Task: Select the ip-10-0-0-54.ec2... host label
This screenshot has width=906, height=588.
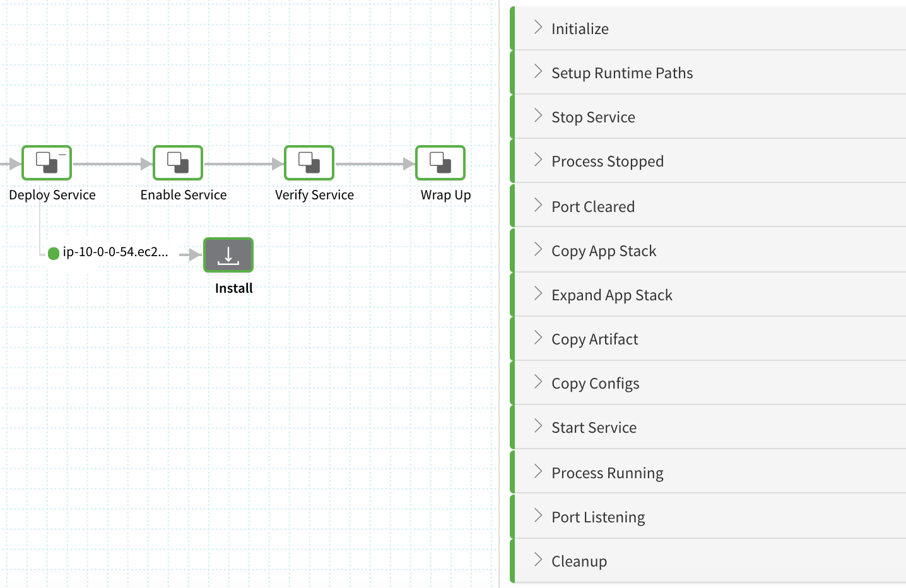Action: pos(115,252)
